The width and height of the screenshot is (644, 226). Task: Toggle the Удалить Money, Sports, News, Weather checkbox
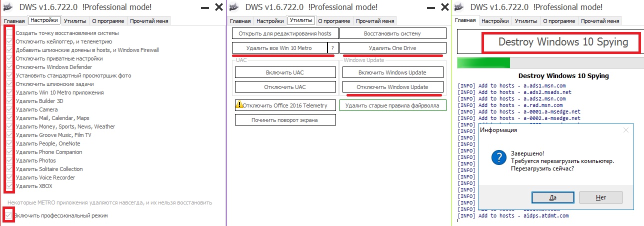(x=9, y=126)
